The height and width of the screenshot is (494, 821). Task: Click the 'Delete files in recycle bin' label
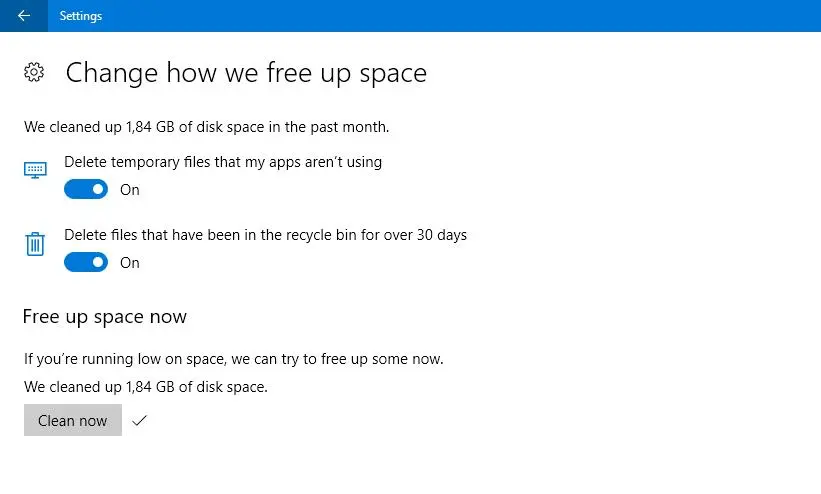(x=265, y=235)
